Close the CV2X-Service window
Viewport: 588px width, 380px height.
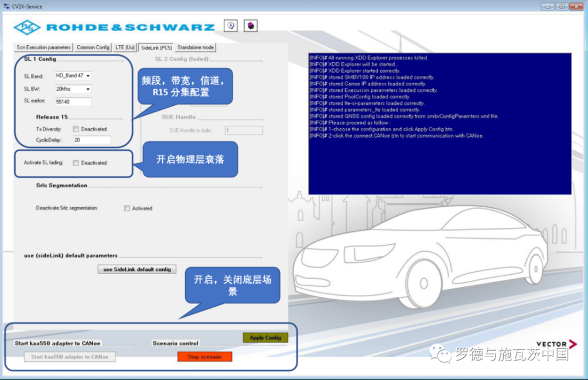tap(576, 6)
